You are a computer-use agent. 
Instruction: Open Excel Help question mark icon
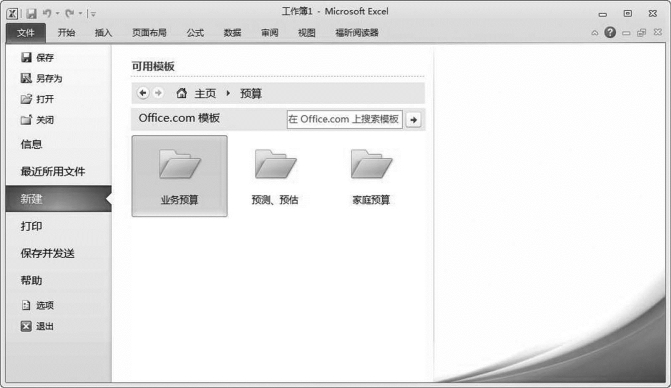[x=610, y=32]
